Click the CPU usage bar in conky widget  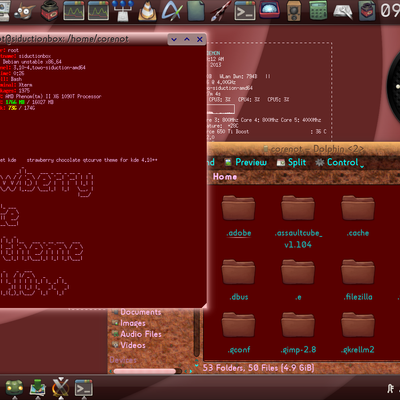click(221, 109)
